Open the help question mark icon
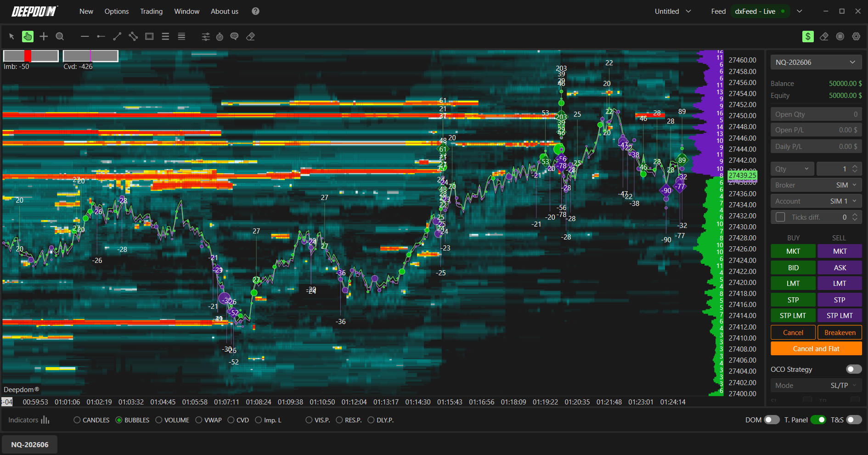The height and width of the screenshot is (455, 868). (x=255, y=11)
